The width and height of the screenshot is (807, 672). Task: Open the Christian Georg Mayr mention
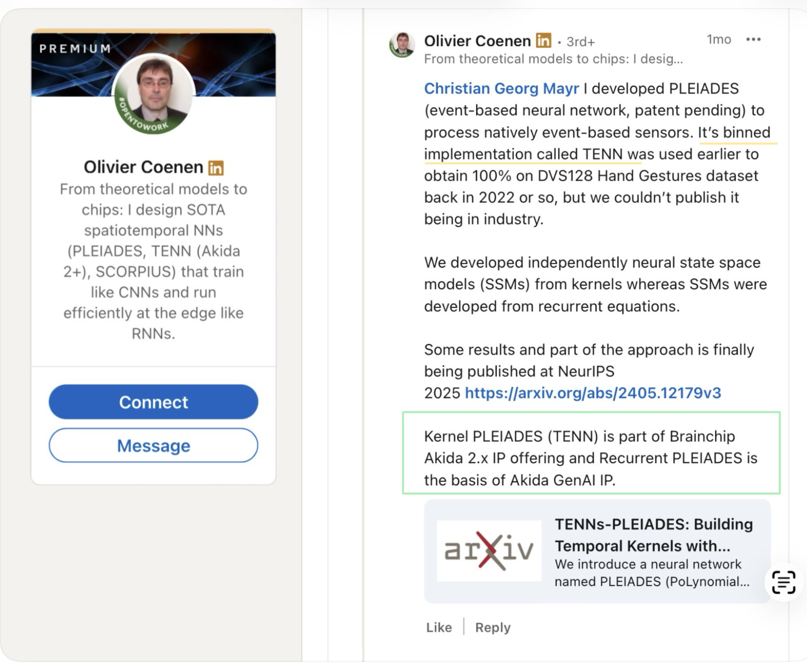501,89
